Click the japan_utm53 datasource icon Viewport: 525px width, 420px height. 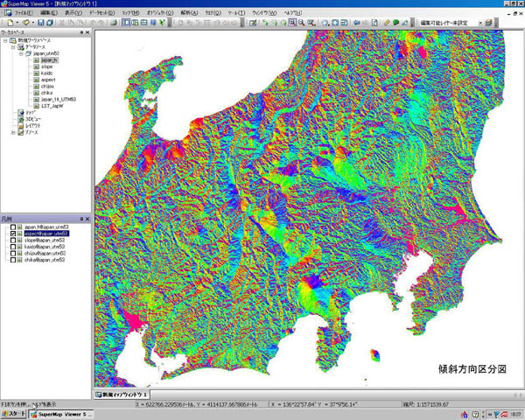pyautogui.click(x=28, y=53)
